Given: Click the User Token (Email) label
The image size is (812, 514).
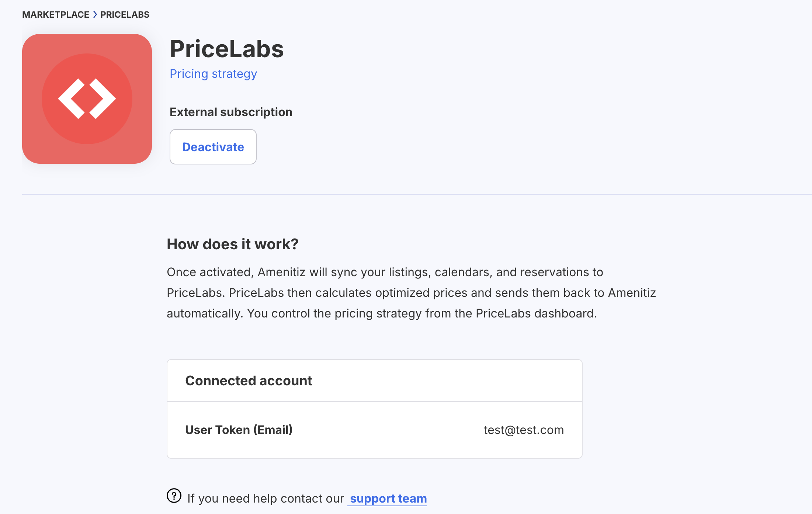Looking at the screenshot, I should pos(239,430).
